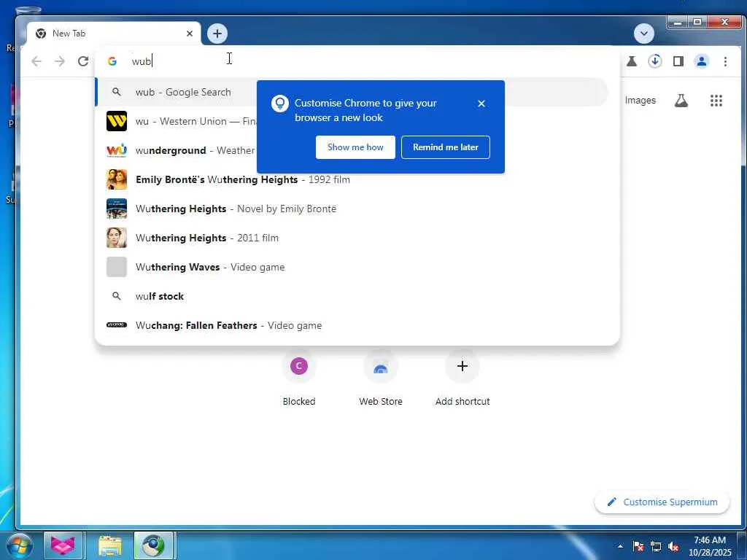Click the Supermium browser taskbar icon
747x560 pixels.
(x=154, y=545)
